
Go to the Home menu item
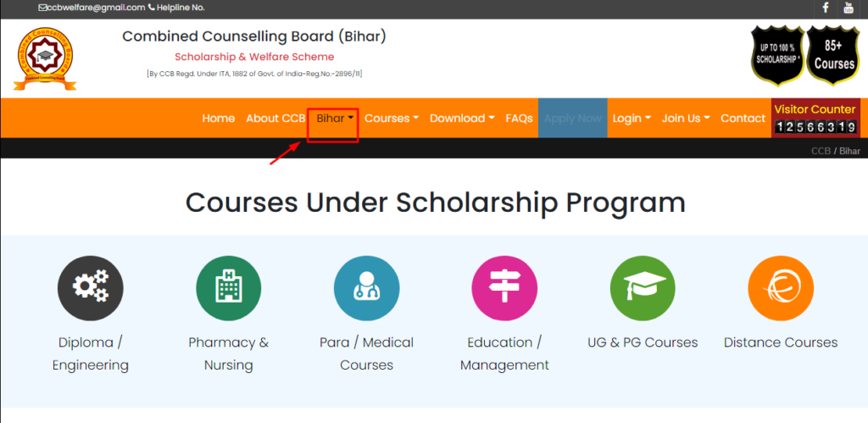click(x=218, y=119)
